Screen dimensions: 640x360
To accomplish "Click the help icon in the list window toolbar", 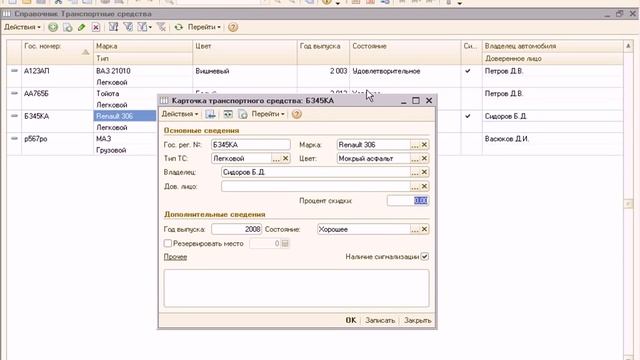I will [x=233, y=27].
